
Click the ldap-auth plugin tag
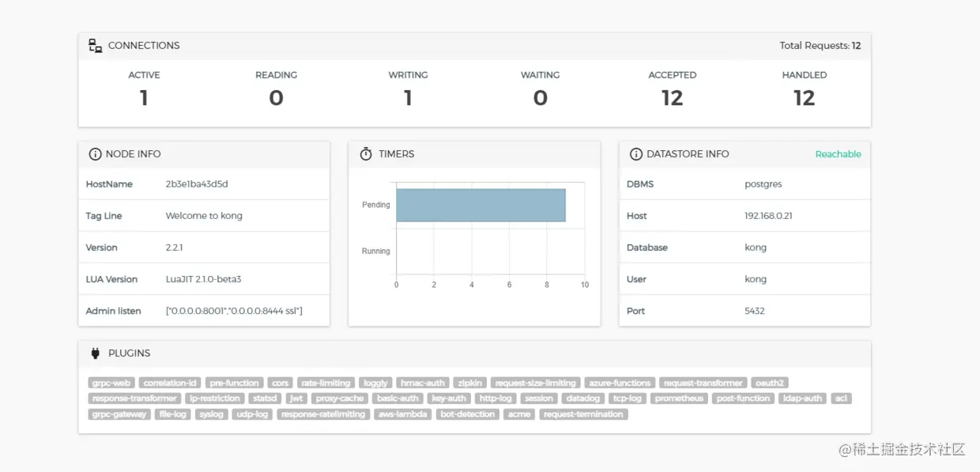tap(802, 398)
